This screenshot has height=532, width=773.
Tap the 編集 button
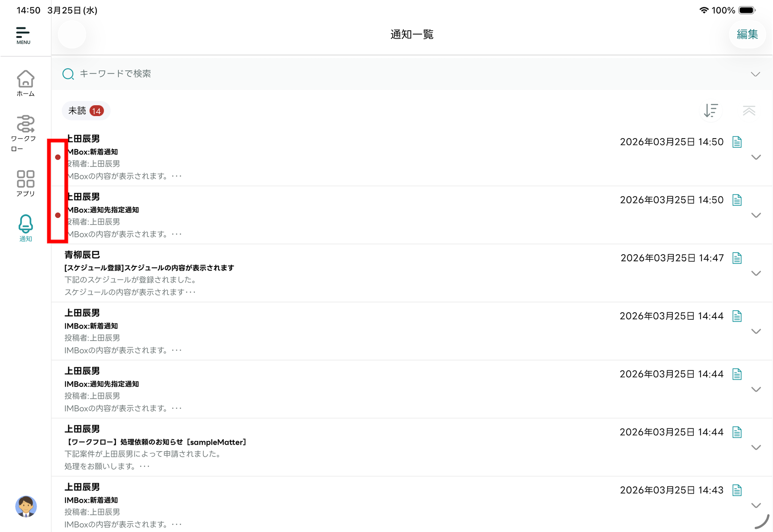(747, 34)
